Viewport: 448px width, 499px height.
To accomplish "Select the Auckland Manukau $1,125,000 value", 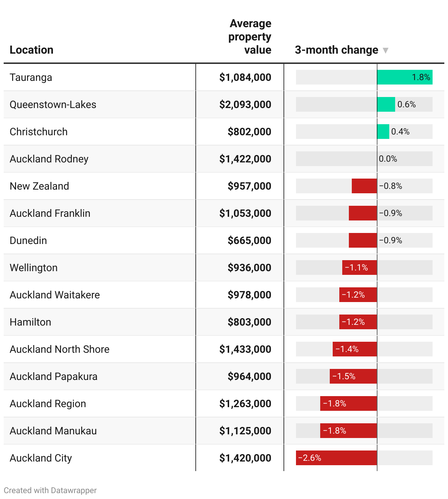I will click(245, 431).
